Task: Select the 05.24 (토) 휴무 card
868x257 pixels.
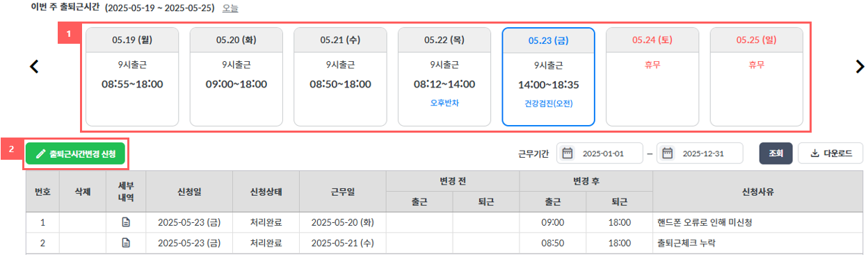Action: click(652, 77)
